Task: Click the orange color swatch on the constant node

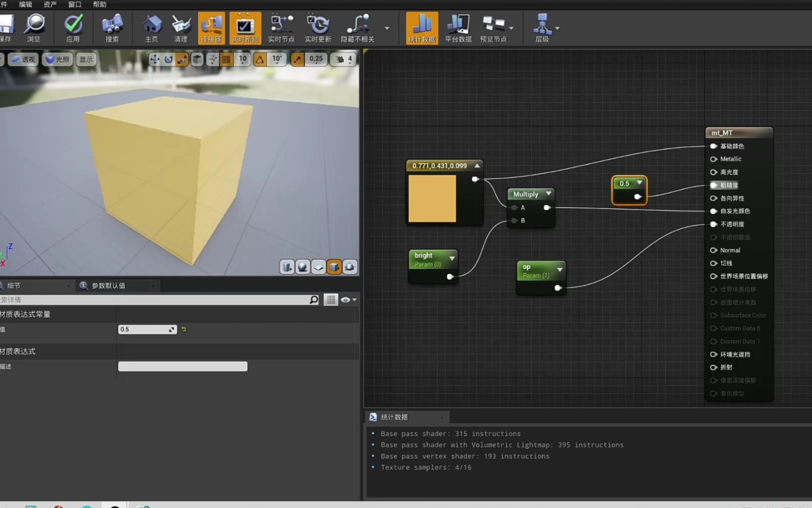Action: [432, 198]
